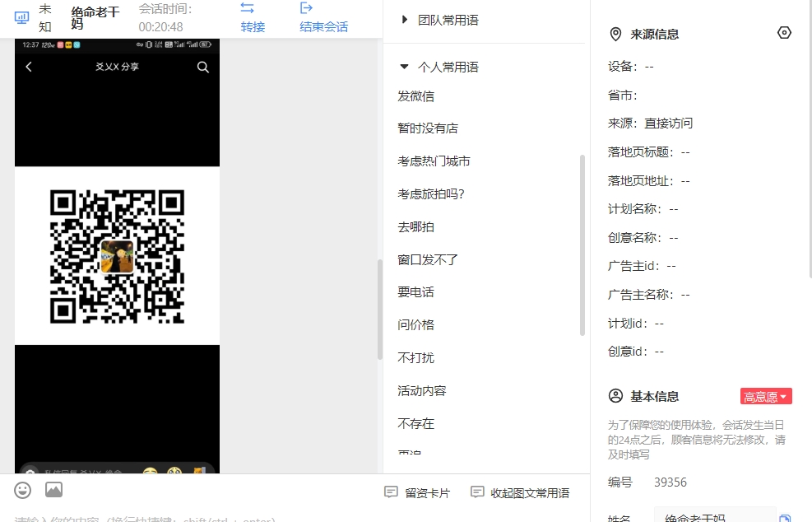
Task: Tap the back arrow in phone screenshot
Action: 29,67
